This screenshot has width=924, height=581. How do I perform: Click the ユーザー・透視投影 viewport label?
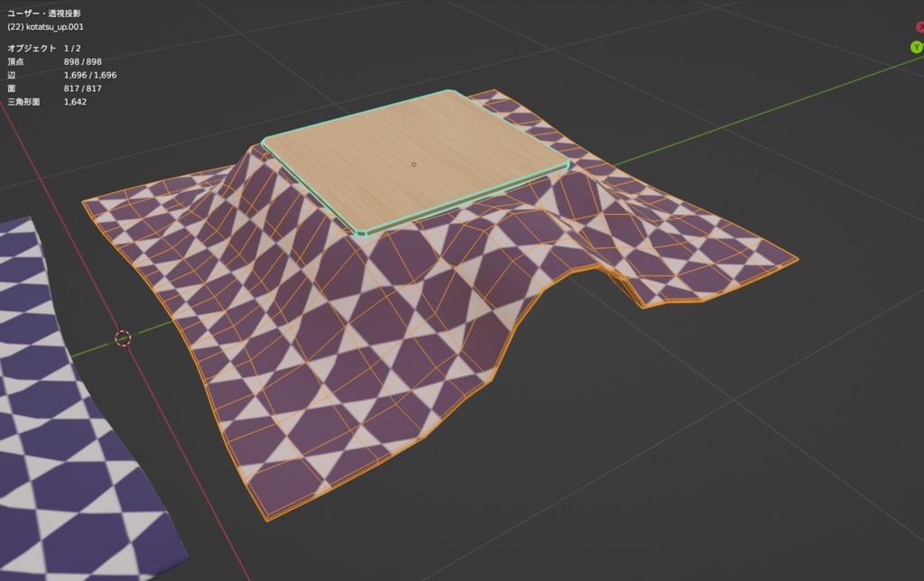tap(43, 14)
